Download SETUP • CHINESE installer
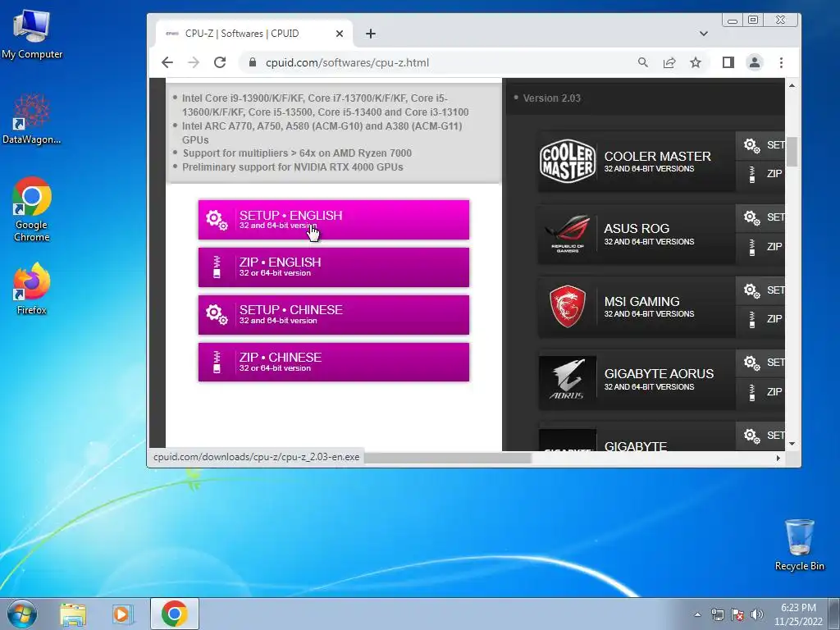Screen dimensions: 840x630 pyautogui.click(x=334, y=314)
